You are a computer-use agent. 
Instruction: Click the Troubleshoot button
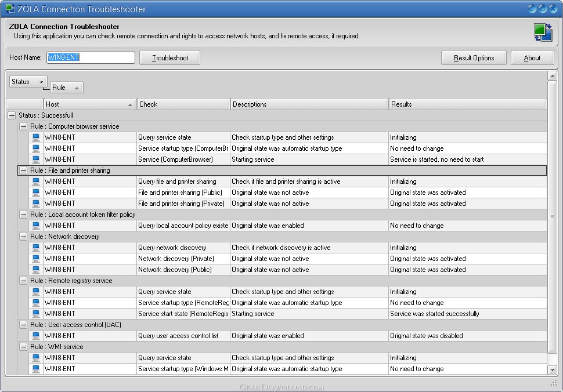click(x=169, y=58)
